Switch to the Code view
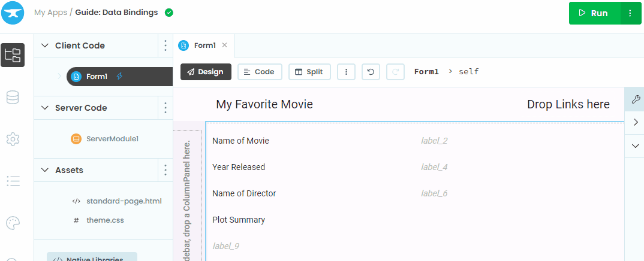 [260, 72]
